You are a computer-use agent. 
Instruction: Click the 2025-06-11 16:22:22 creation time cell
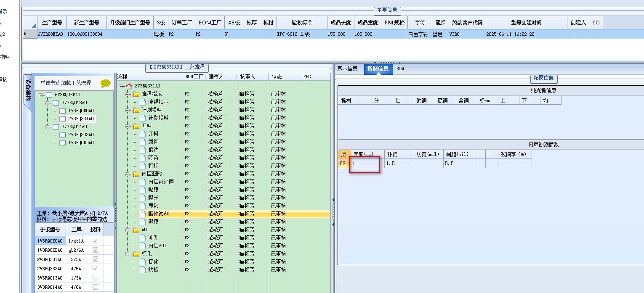point(526,34)
